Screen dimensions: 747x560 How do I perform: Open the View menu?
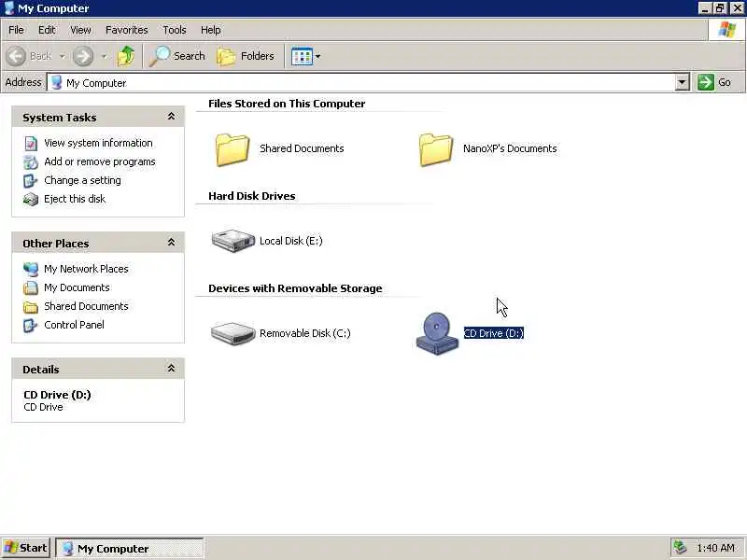(80, 30)
